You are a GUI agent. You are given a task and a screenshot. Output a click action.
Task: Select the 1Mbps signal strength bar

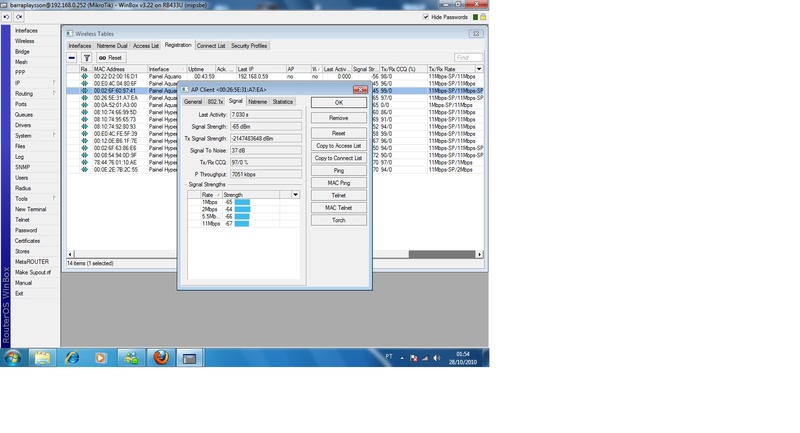242,202
